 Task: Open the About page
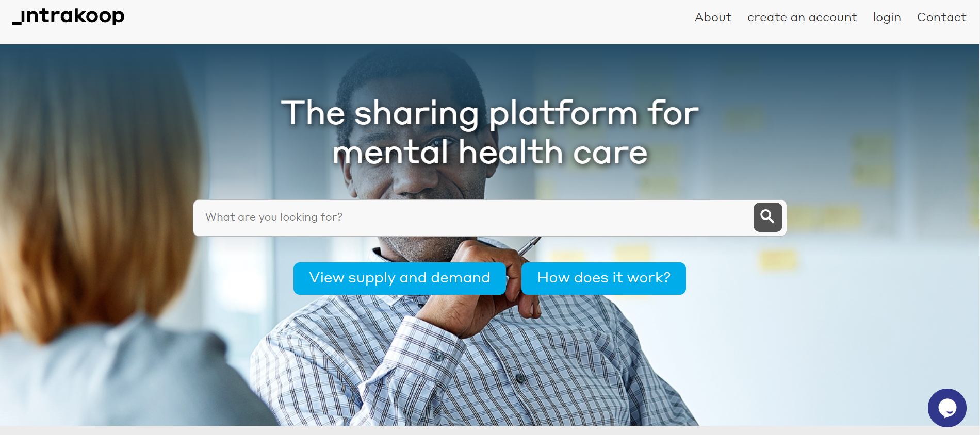713,17
